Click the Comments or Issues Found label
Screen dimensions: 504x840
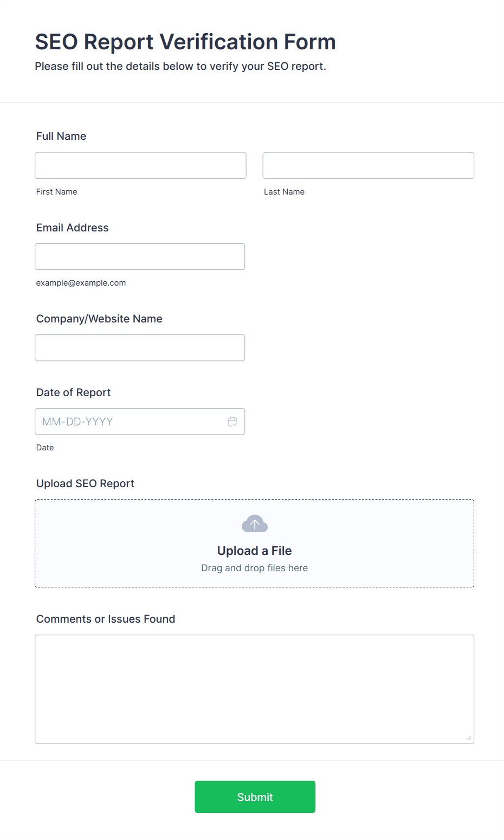(106, 619)
